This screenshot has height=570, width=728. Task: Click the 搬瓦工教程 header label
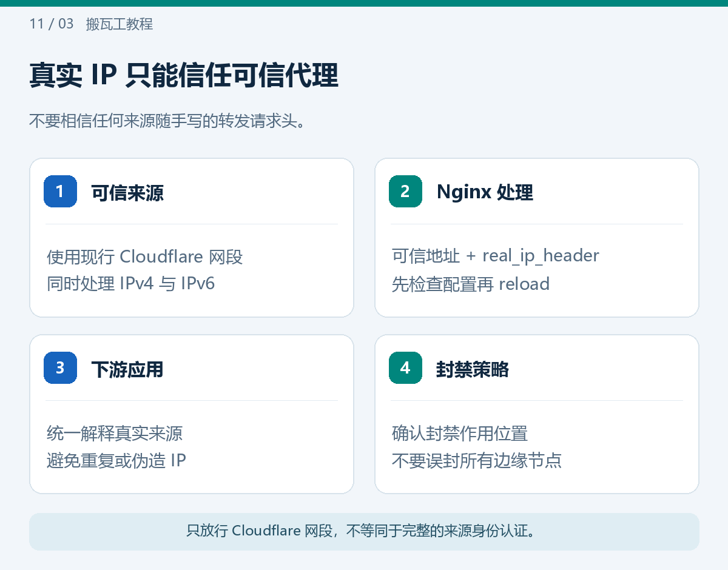click(x=120, y=24)
